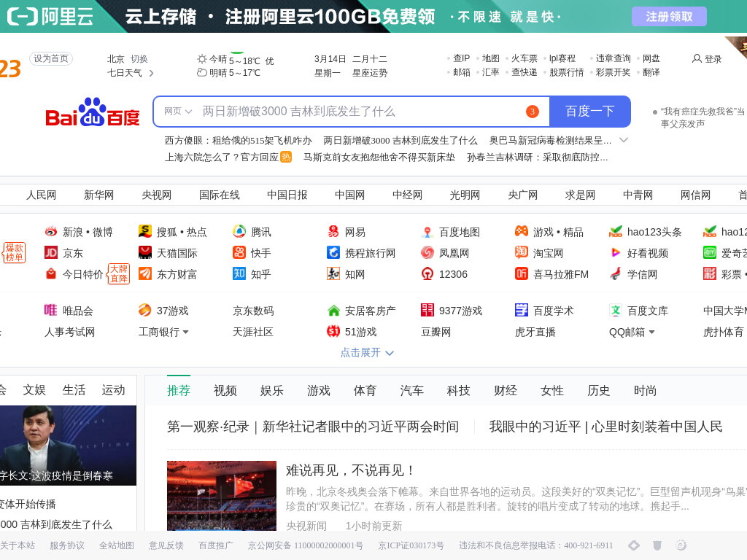
Task: Click 切换 city link
Action: pos(139,59)
